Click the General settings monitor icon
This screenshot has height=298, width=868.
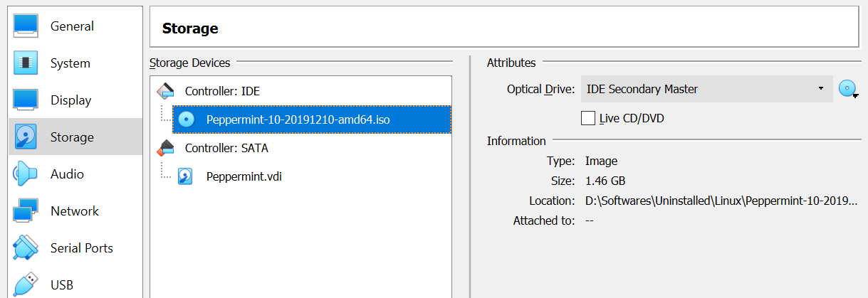pos(26,26)
